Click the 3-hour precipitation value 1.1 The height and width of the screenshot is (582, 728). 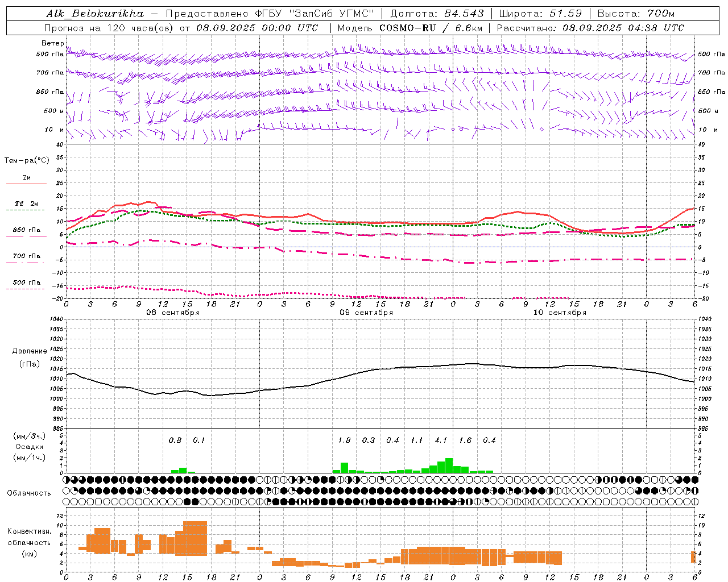(x=417, y=440)
